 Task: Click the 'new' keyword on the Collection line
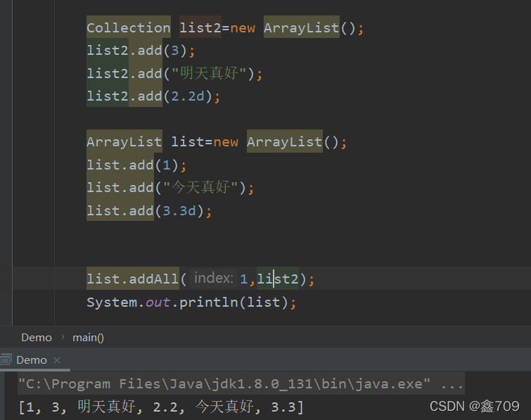(x=243, y=27)
